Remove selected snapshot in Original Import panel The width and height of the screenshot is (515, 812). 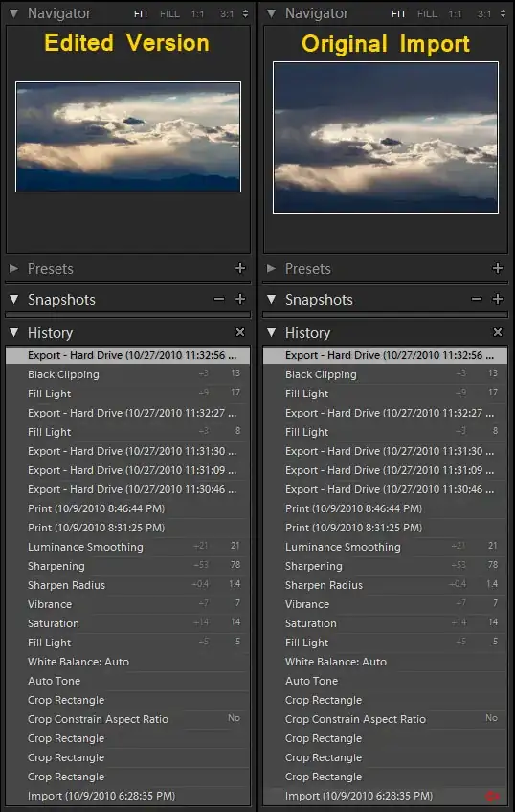coord(476,299)
